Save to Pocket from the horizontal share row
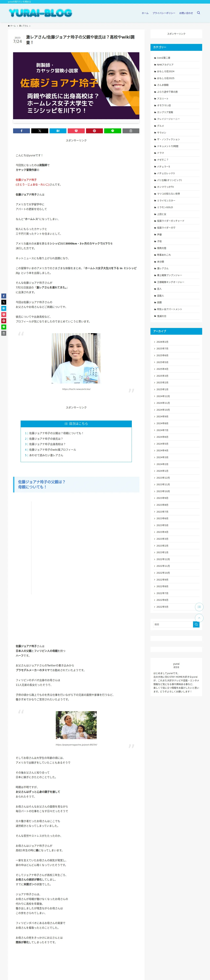Viewport: 210px width, 980px height. point(76,131)
